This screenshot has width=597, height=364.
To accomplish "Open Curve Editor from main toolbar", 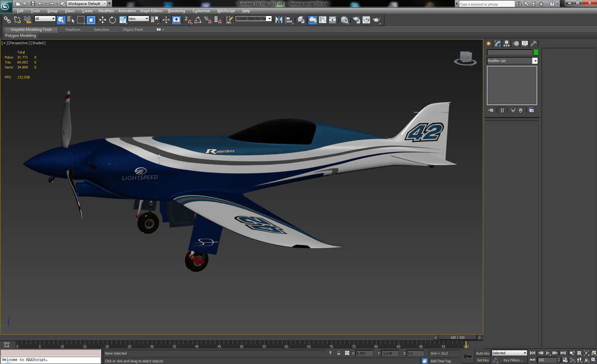I will [x=323, y=20].
